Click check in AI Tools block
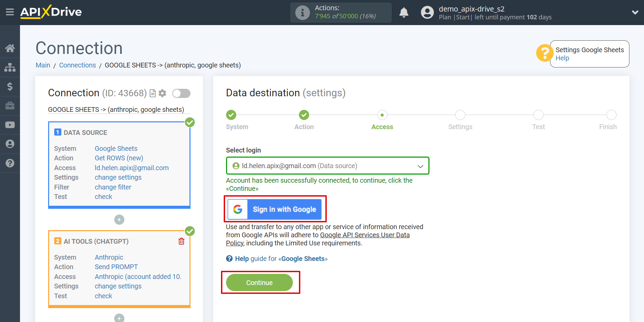Viewport: 644px width, 322px height. [103, 296]
